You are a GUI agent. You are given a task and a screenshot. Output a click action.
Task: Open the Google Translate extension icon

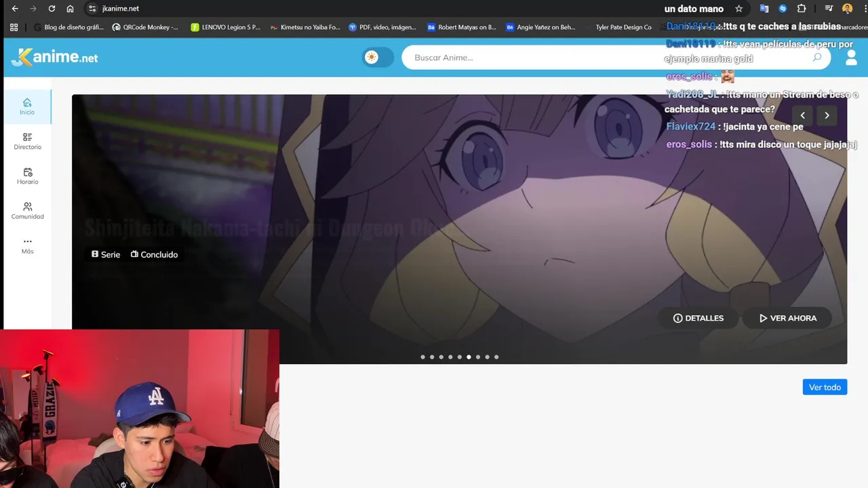click(x=764, y=9)
